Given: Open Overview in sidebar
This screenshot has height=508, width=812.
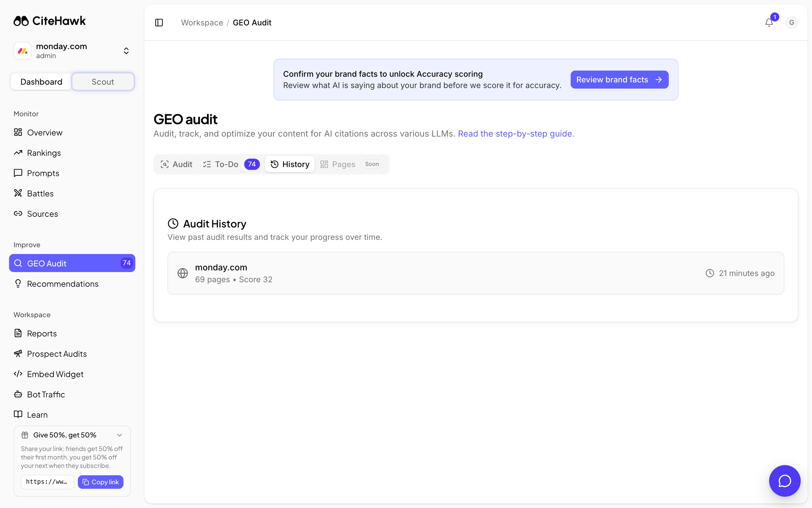Looking at the screenshot, I should pyautogui.click(x=72, y=132).
